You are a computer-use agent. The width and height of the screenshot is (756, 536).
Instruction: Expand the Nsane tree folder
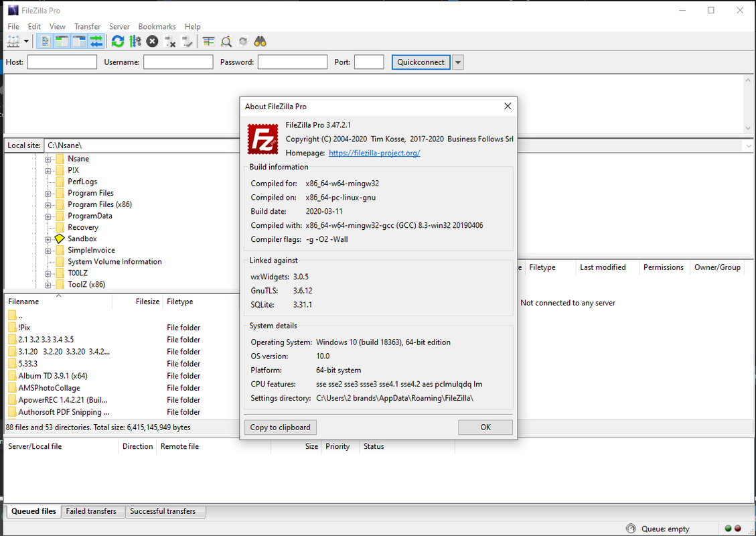tap(48, 159)
